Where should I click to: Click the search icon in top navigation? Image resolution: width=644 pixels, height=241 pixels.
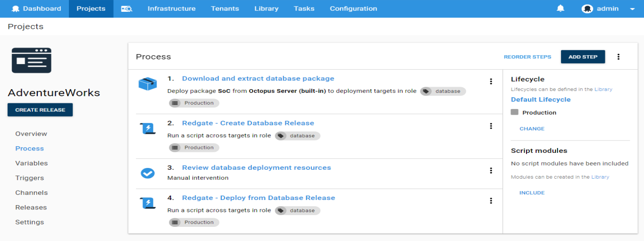126,8
